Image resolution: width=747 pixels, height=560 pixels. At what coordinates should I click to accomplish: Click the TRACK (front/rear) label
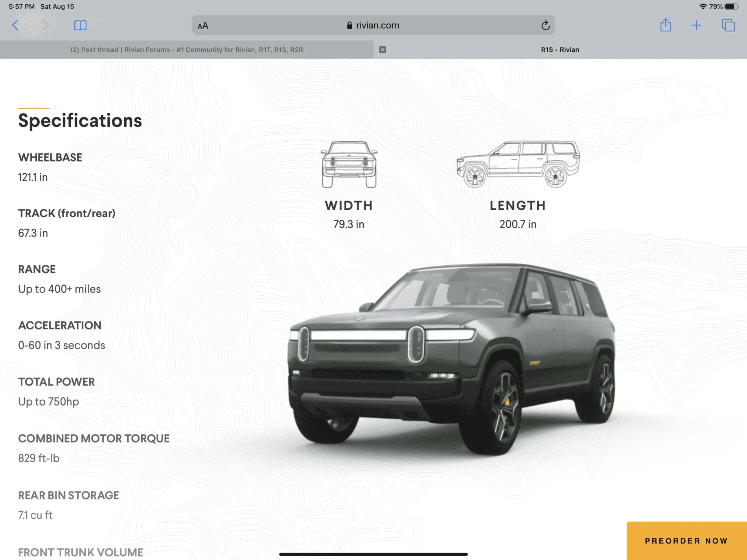pyautogui.click(x=67, y=213)
